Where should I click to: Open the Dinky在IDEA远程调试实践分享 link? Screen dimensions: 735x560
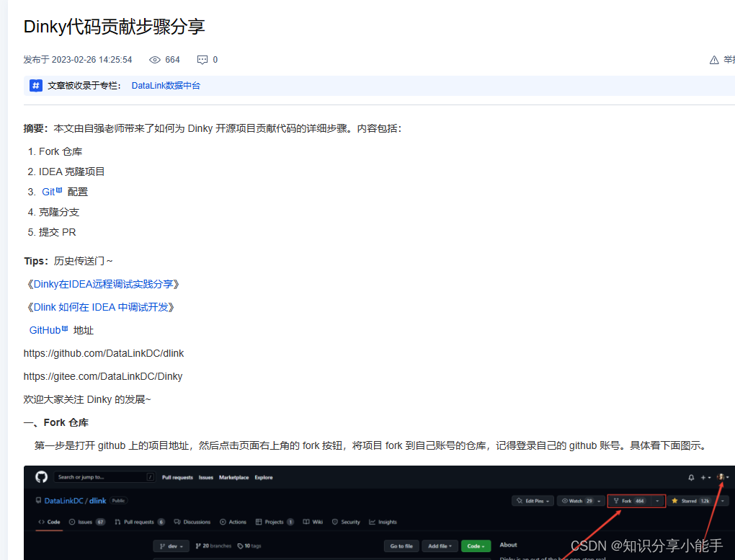(103, 284)
